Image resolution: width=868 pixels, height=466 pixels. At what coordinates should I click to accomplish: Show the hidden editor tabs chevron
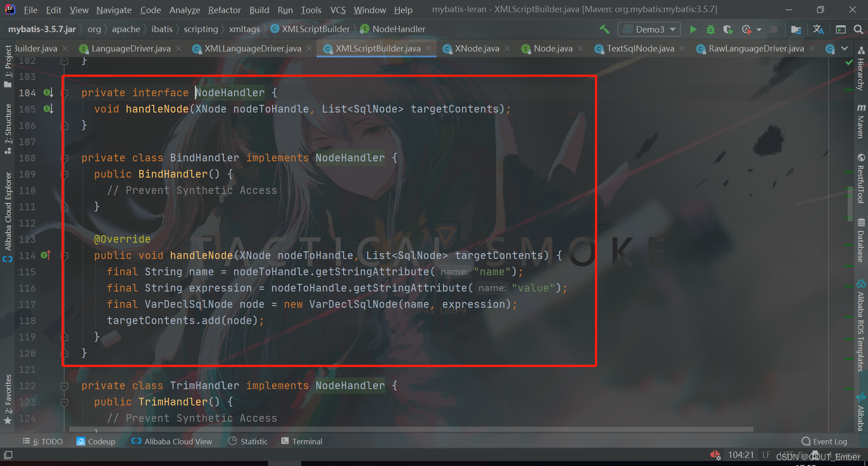(x=844, y=48)
